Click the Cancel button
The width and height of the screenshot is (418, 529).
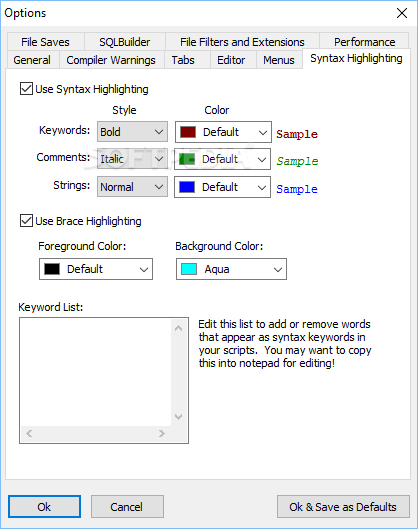127,507
